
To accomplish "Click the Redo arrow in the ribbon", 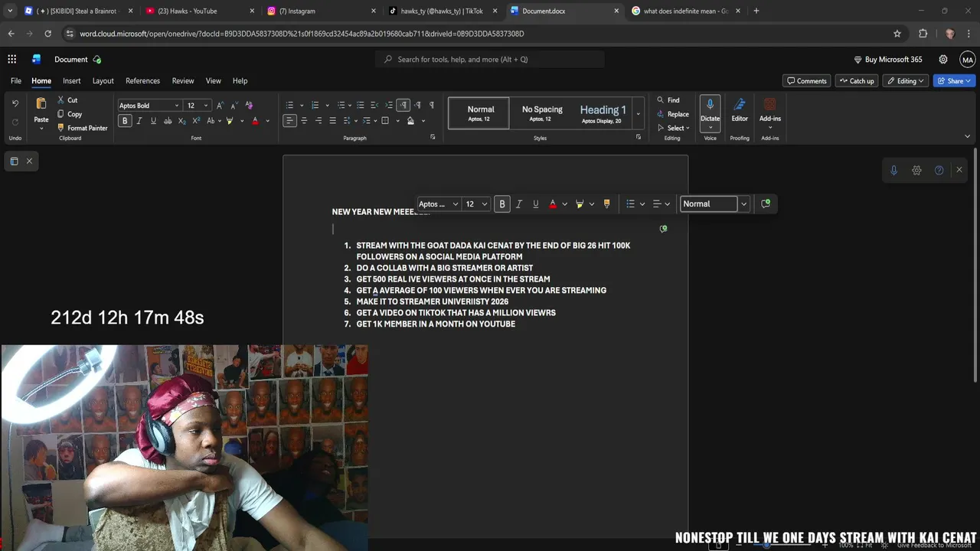I will coord(15,122).
